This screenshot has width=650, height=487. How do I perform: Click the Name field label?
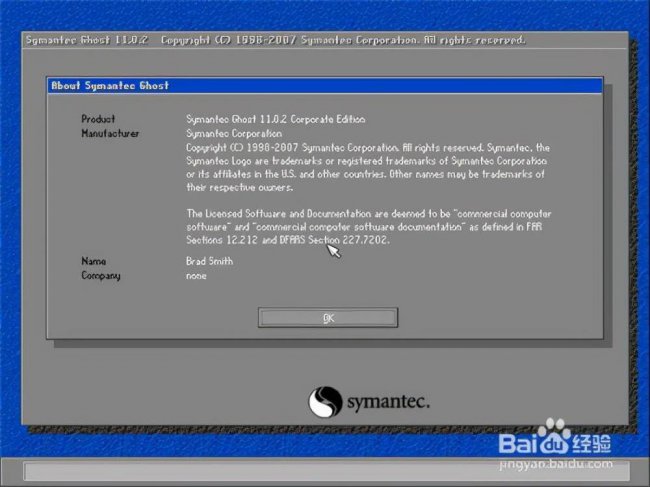pos(93,261)
